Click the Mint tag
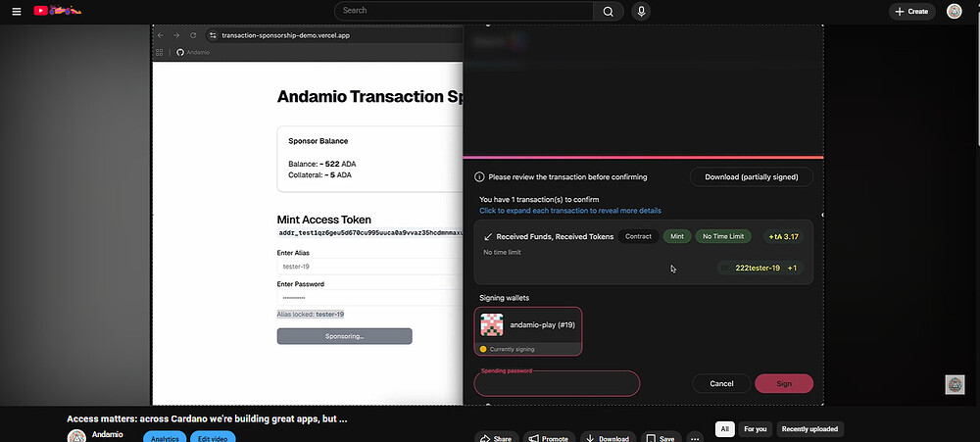 tap(677, 236)
